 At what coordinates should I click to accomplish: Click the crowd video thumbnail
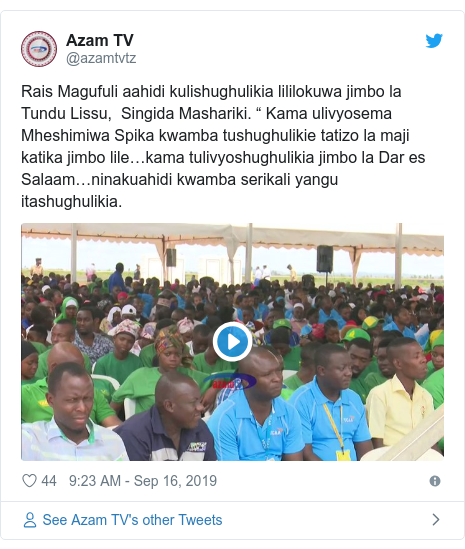[232, 342]
